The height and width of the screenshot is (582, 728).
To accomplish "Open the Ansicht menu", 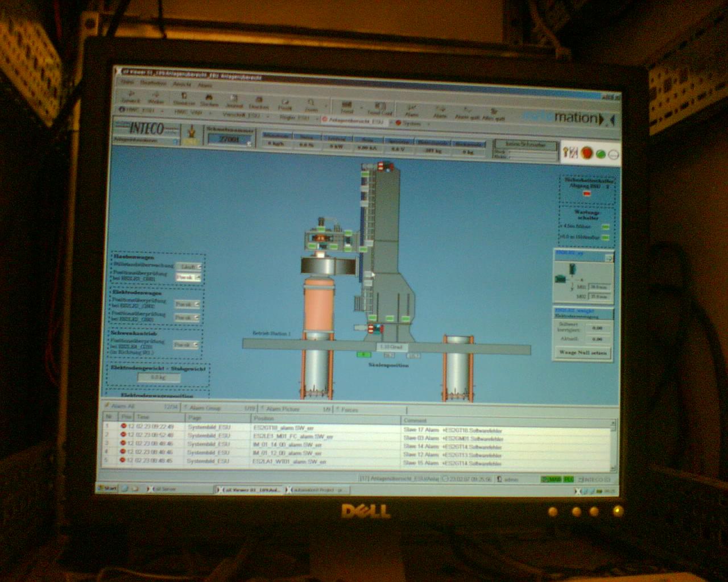I will (x=182, y=84).
